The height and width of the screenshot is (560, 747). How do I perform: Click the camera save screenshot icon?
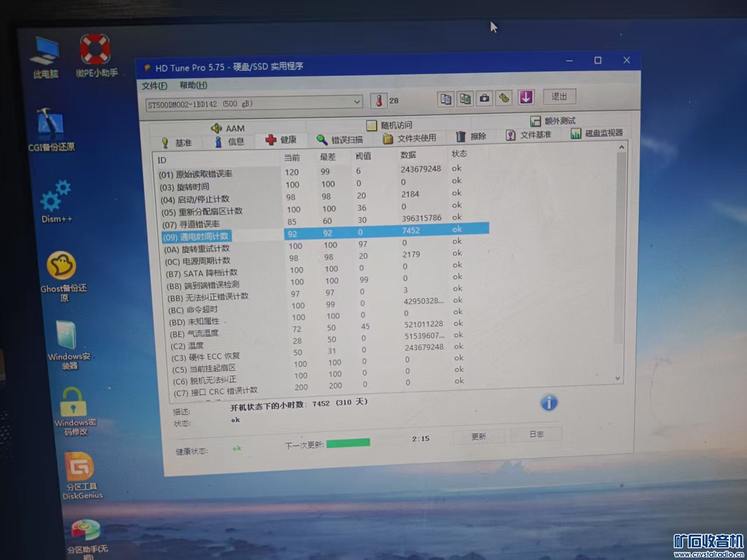[484, 98]
